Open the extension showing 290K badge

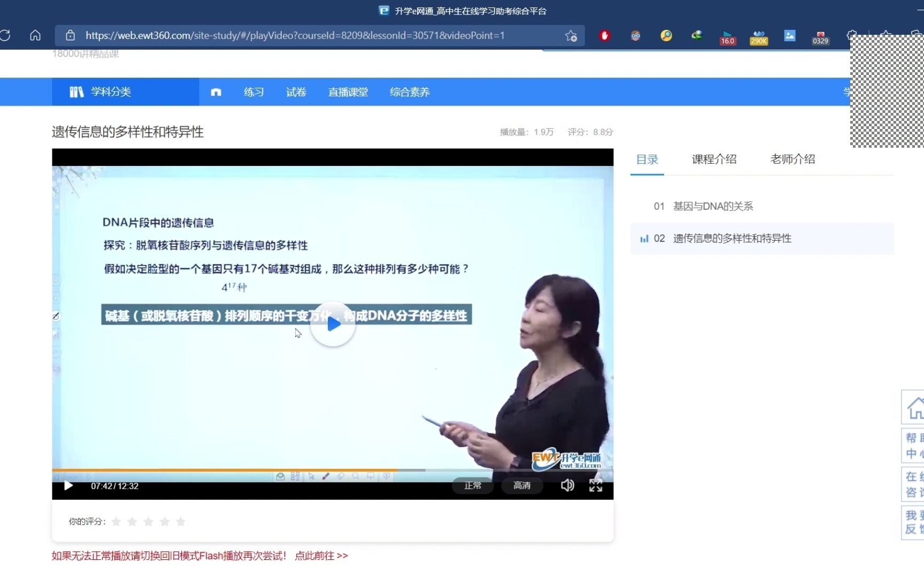tap(759, 37)
